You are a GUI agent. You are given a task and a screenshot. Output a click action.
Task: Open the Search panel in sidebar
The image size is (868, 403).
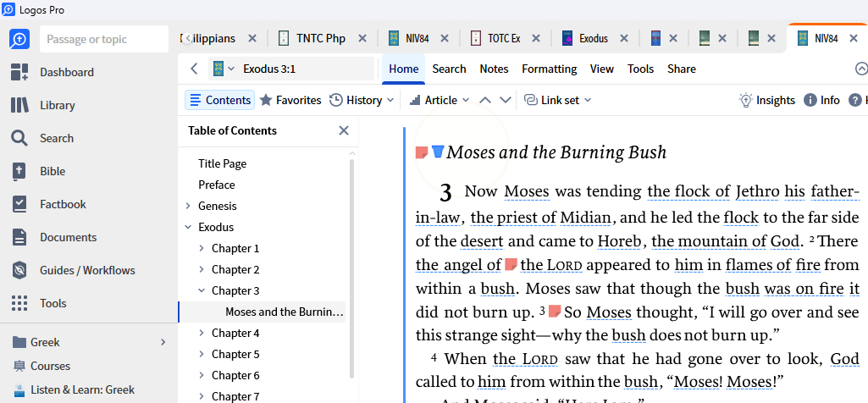[x=42, y=138]
